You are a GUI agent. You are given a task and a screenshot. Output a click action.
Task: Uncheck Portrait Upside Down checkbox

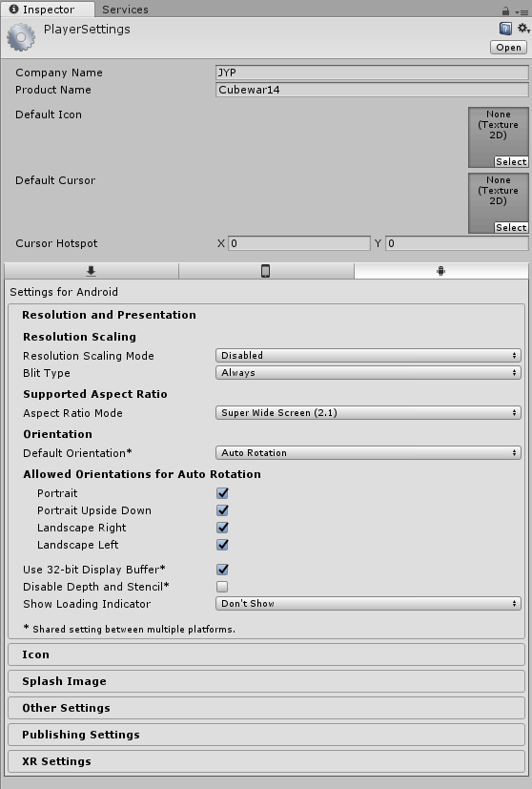coord(222,510)
